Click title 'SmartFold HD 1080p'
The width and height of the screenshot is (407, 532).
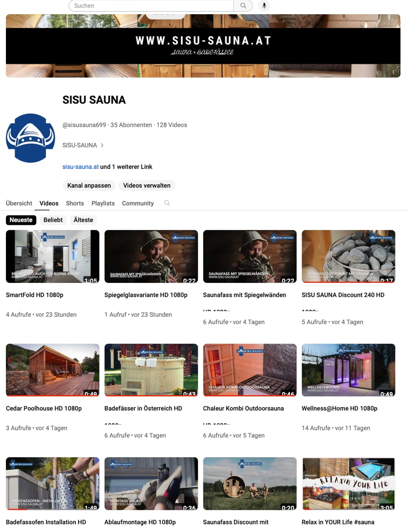click(35, 295)
